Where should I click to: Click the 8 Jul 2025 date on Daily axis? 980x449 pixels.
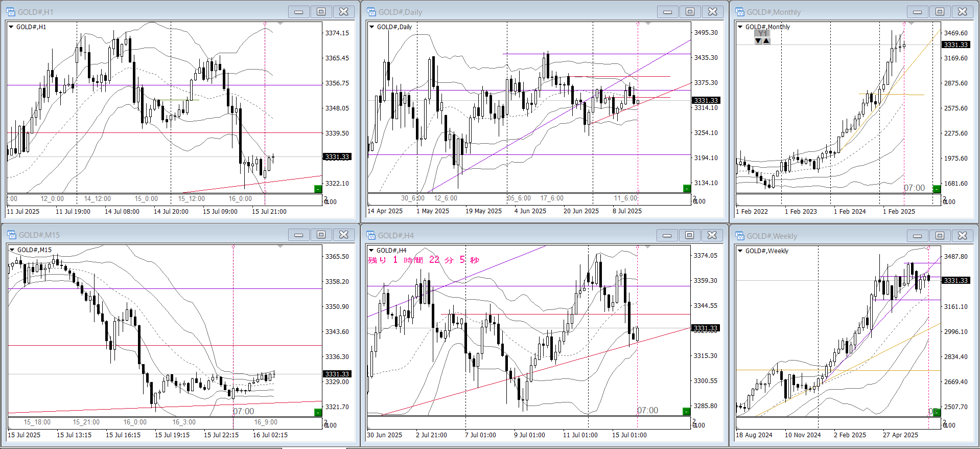pos(627,211)
